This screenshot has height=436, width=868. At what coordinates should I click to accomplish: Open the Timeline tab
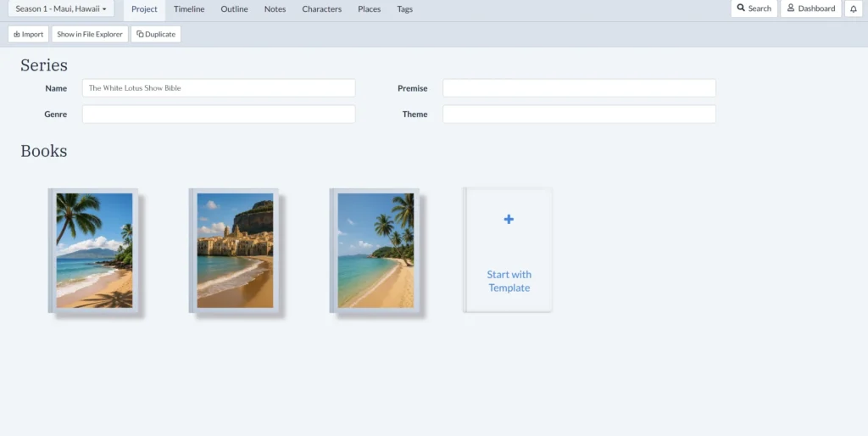(189, 9)
